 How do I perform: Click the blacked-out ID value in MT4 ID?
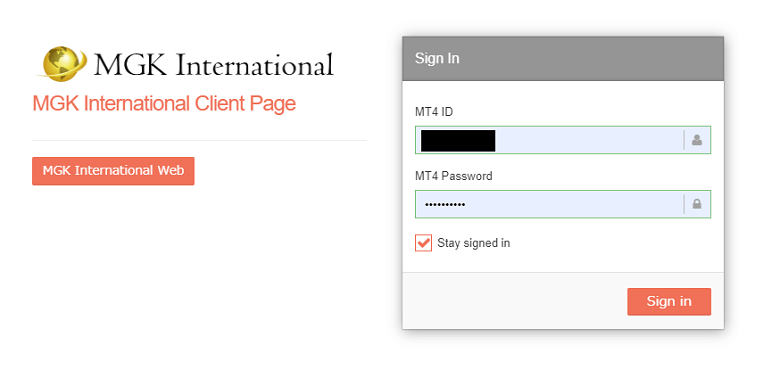(458, 140)
